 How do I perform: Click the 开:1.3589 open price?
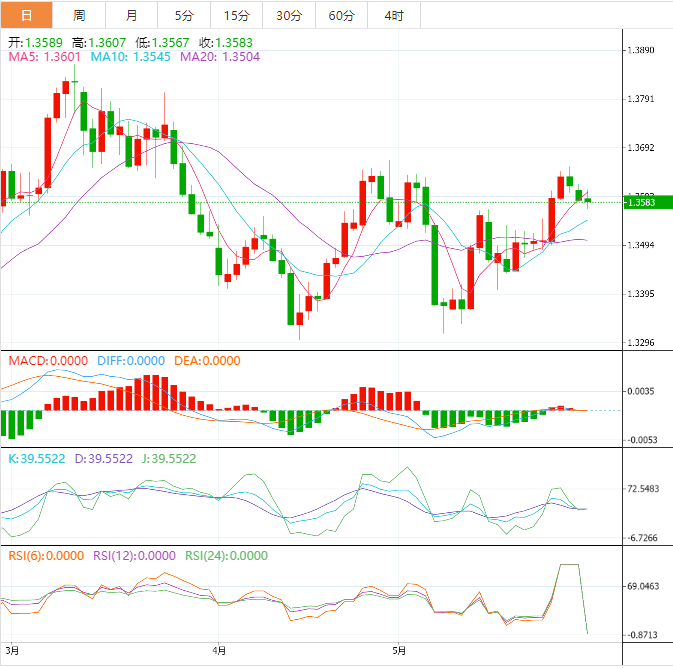tap(36, 42)
